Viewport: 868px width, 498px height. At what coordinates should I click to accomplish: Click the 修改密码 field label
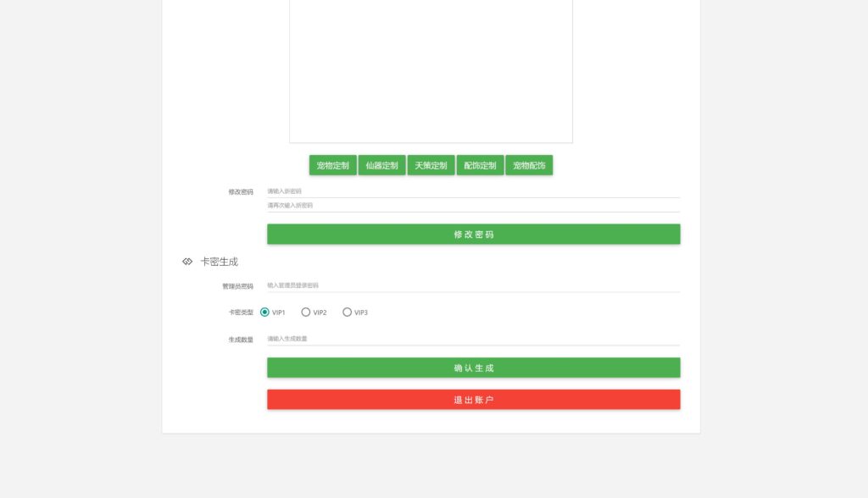click(241, 191)
